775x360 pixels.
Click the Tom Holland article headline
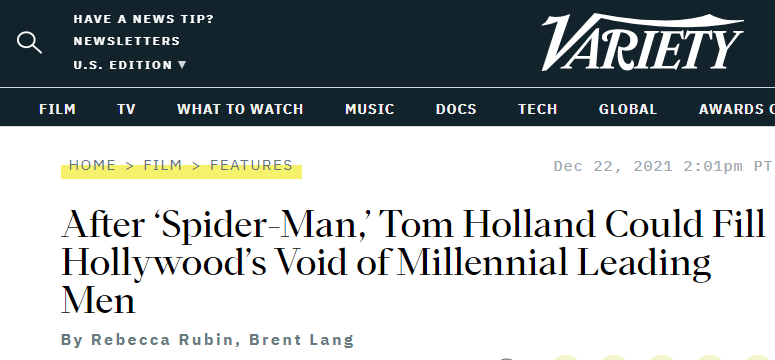[x=413, y=262]
